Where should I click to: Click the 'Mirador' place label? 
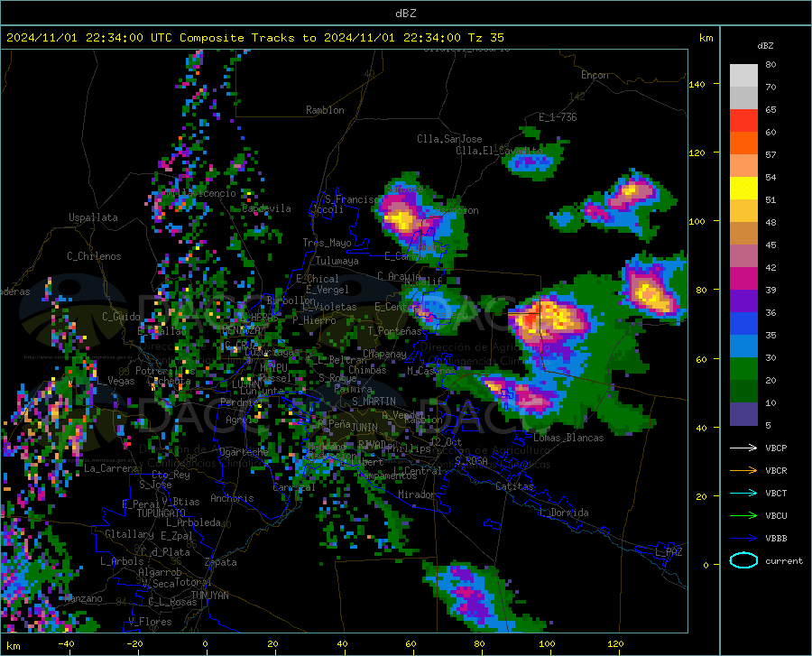tap(416, 494)
